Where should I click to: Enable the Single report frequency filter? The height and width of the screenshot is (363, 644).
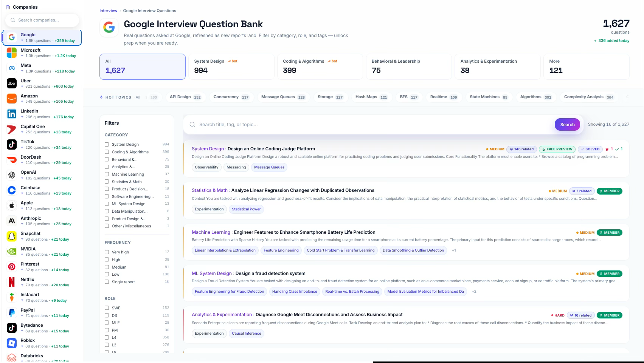[107, 282]
